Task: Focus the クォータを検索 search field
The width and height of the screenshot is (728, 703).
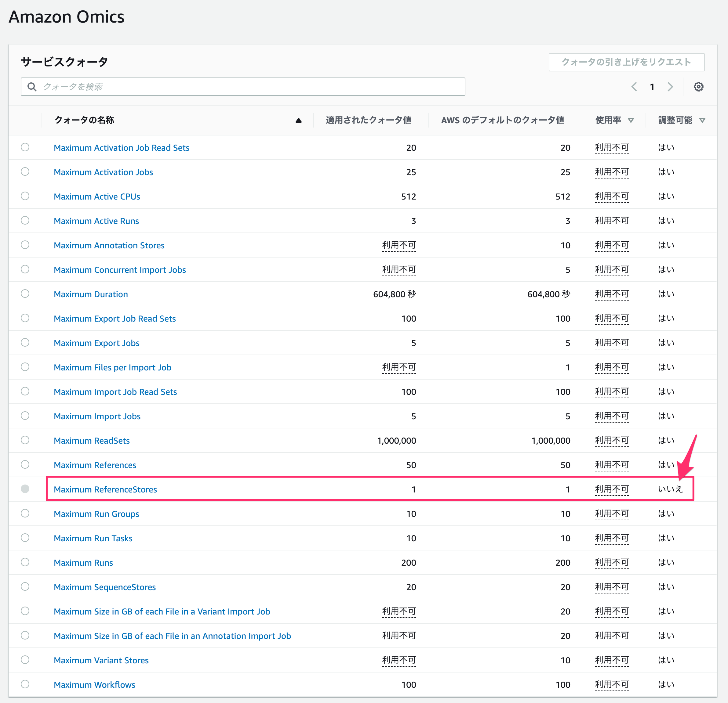Action: 243,86
